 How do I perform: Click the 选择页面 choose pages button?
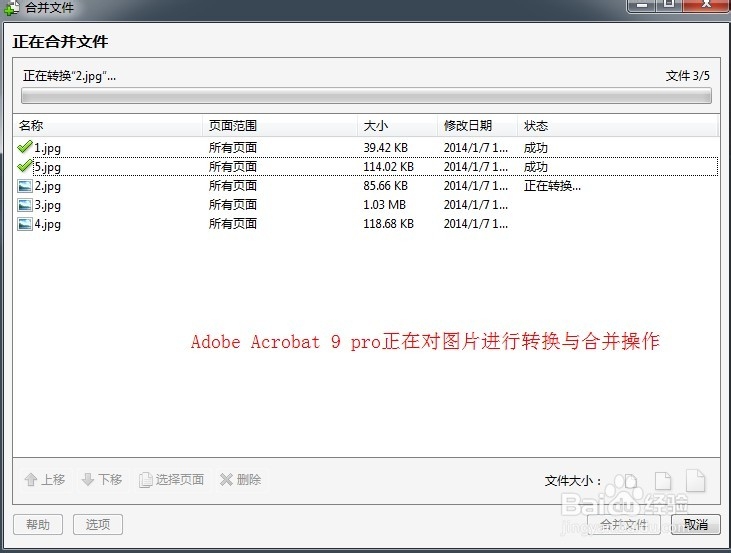[x=172, y=479]
